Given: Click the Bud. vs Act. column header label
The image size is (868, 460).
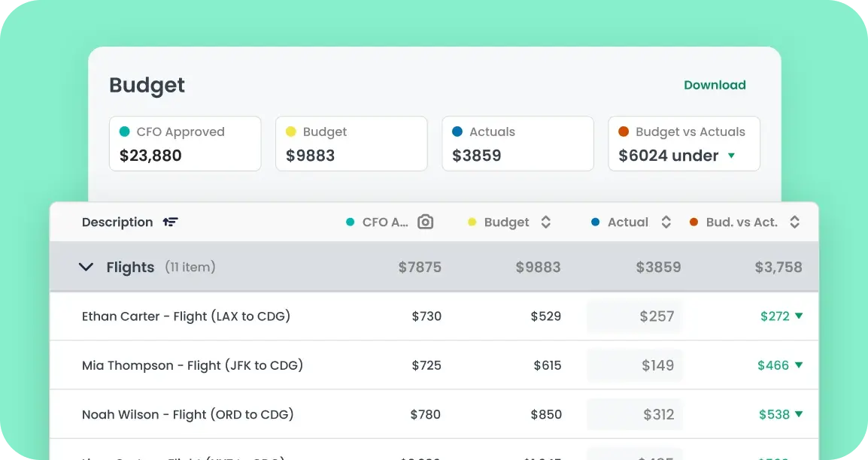Looking at the screenshot, I should tap(742, 222).
